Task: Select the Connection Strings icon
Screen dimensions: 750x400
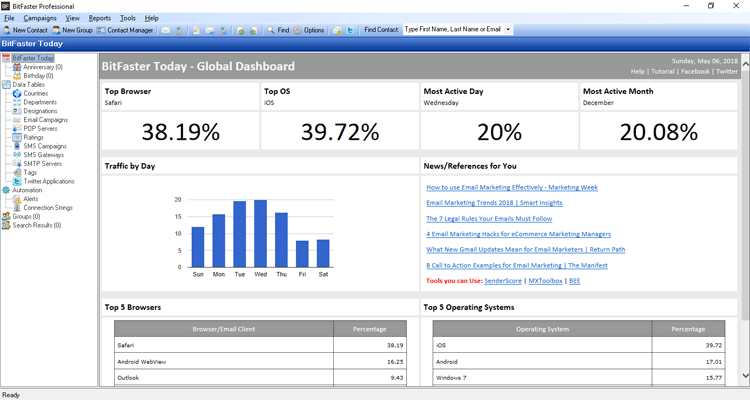Action: pyautogui.click(x=17, y=208)
